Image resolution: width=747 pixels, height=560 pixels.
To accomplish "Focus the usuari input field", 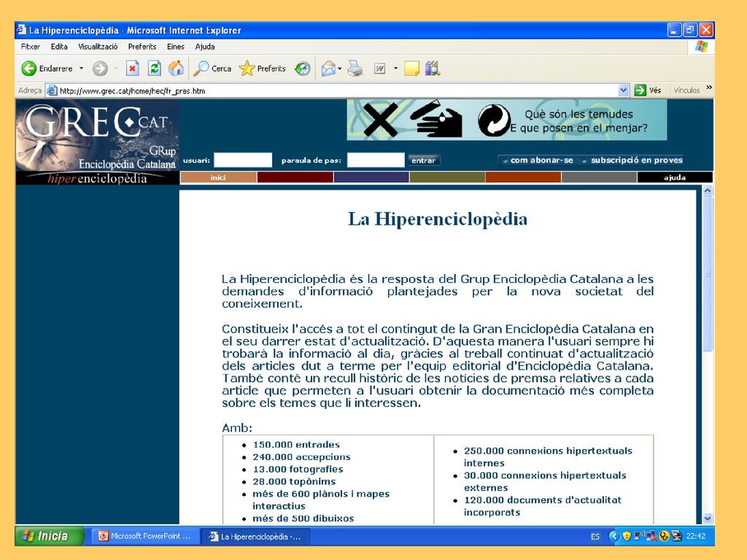I will 242,160.
